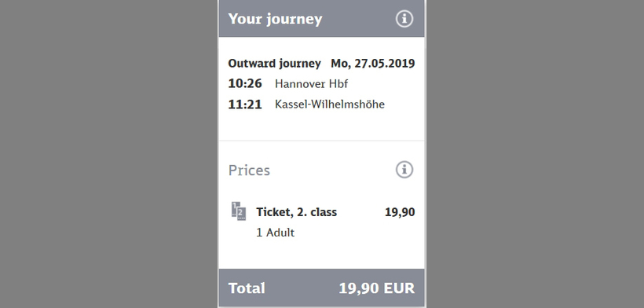Click the Hannover Hbf station name
Screen dimensions: 644x308
tap(311, 84)
